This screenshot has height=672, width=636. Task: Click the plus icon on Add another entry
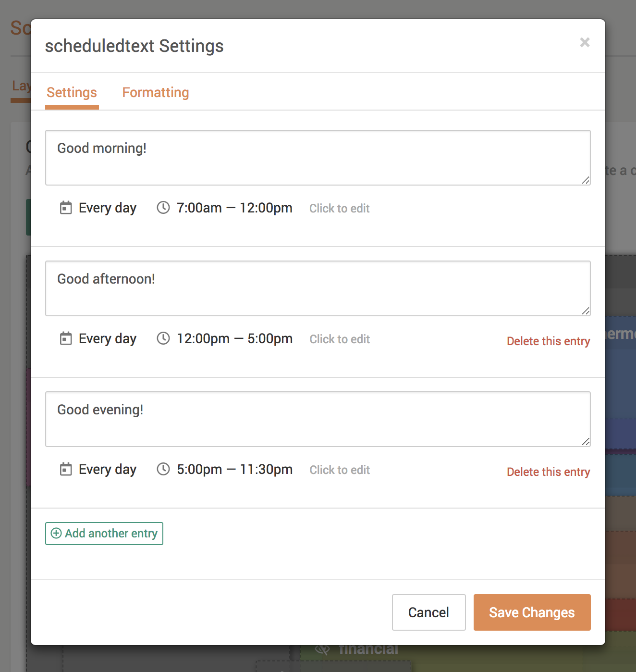[56, 534]
